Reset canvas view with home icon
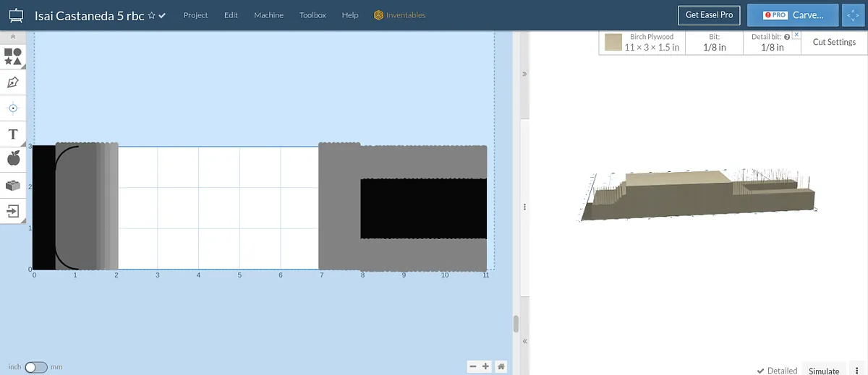This screenshot has height=375, width=868. 501,366
